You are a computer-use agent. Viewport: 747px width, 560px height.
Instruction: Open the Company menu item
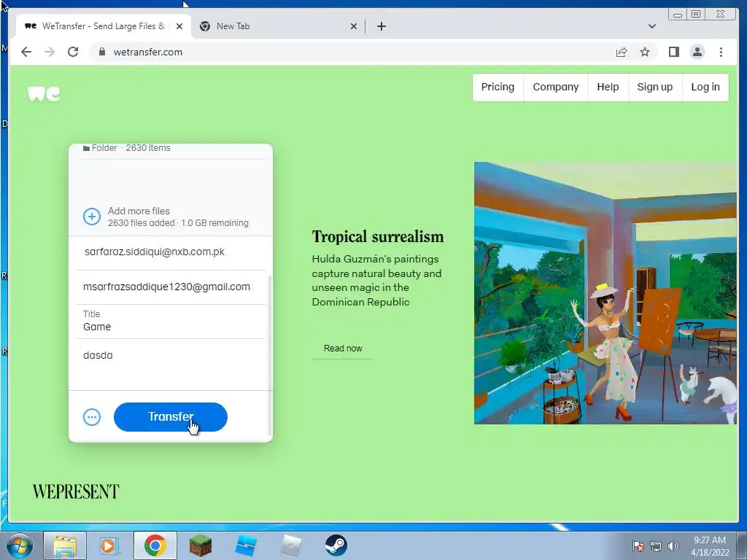(555, 87)
